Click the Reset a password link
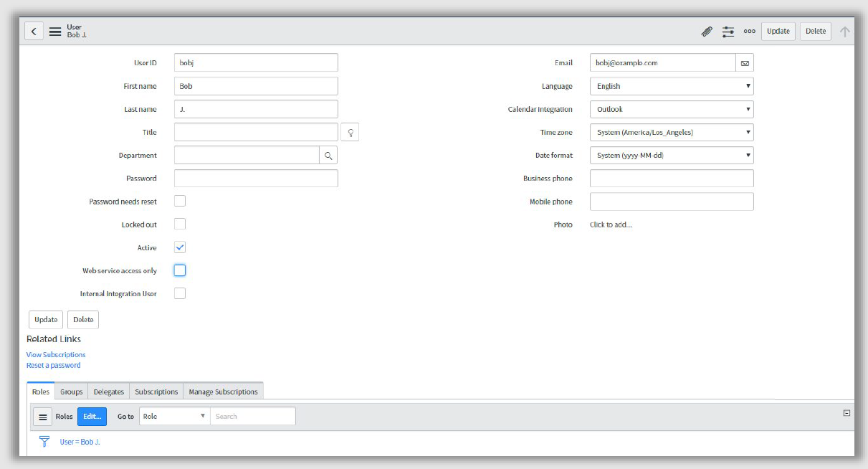This screenshot has height=469, width=868. point(52,365)
